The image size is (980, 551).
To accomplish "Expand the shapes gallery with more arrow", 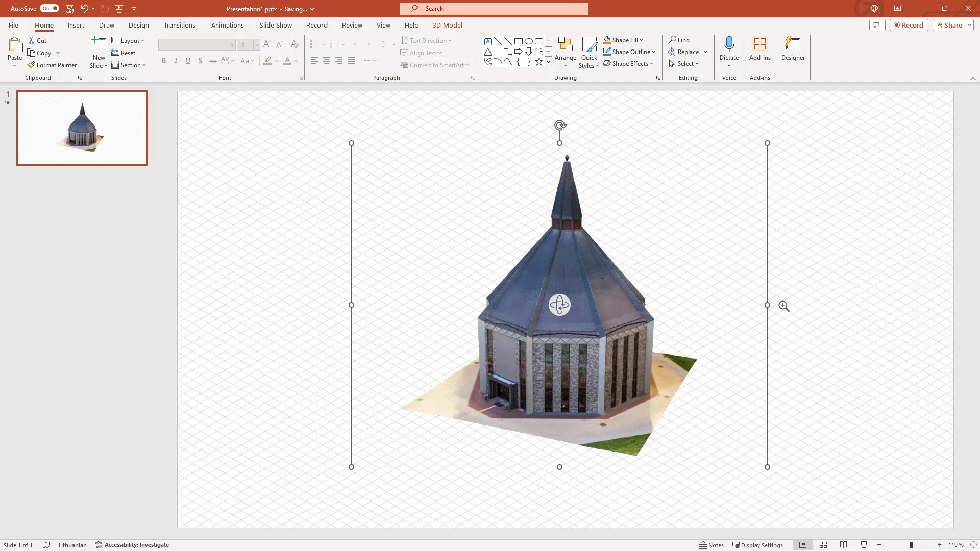I will coord(549,62).
